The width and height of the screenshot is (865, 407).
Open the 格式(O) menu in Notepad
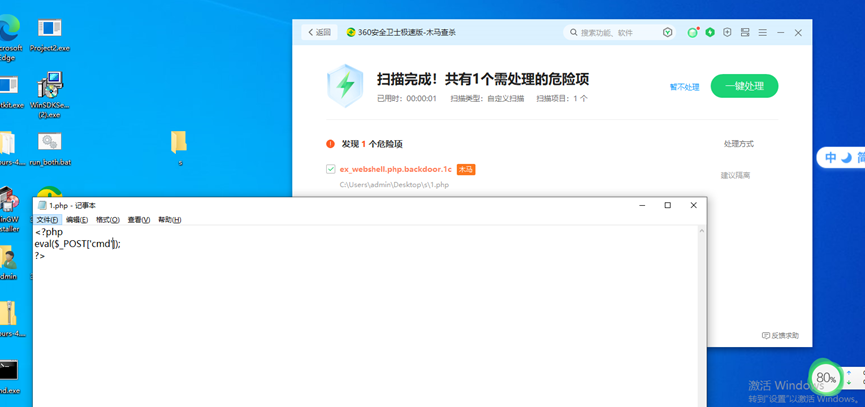pyautogui.click(x=108, y=219)
